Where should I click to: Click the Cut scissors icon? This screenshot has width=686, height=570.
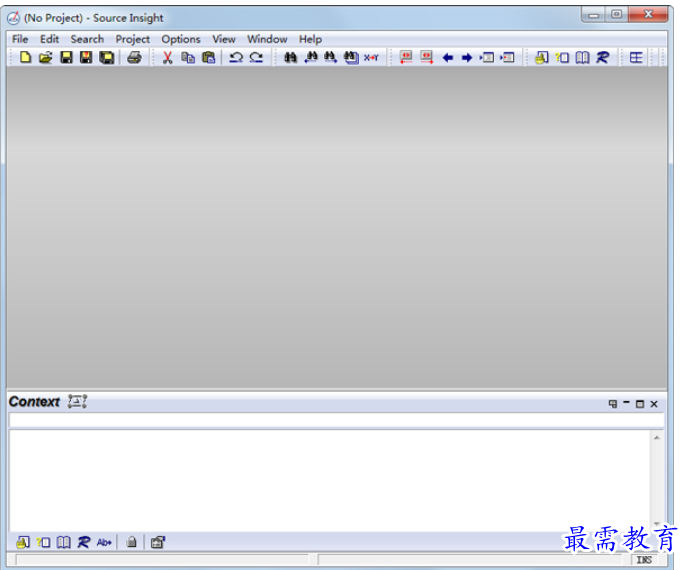pyautogui.click(x=168, y=57)
